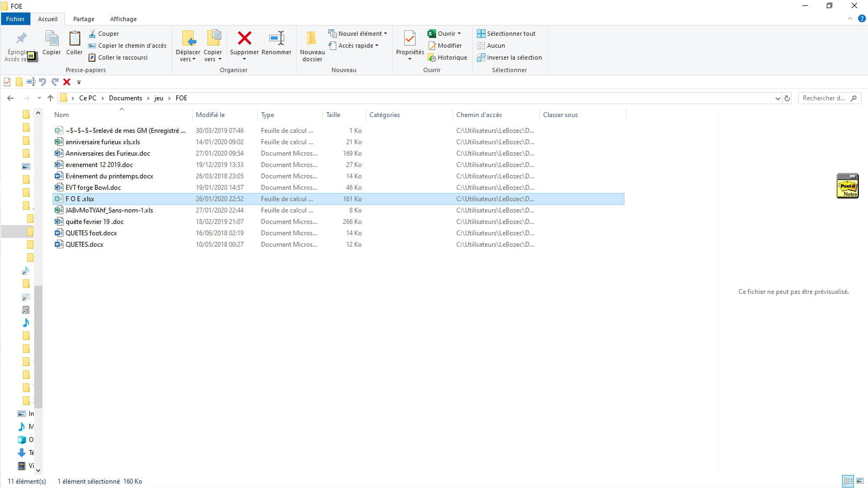Open the Affichage ribbon tab
868x488 pixels.
(x=123, y=19)
